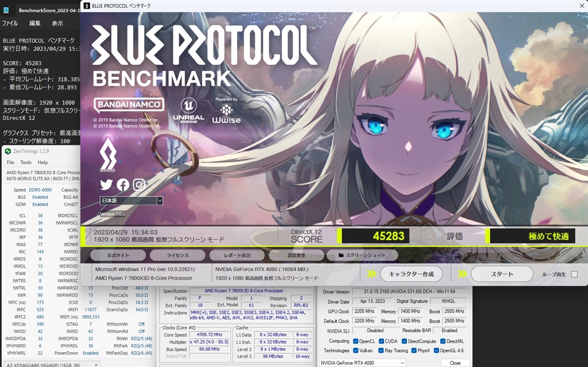Click the GPU Clock 2205 MHz field
588x367 pixels.
(365, 311)
